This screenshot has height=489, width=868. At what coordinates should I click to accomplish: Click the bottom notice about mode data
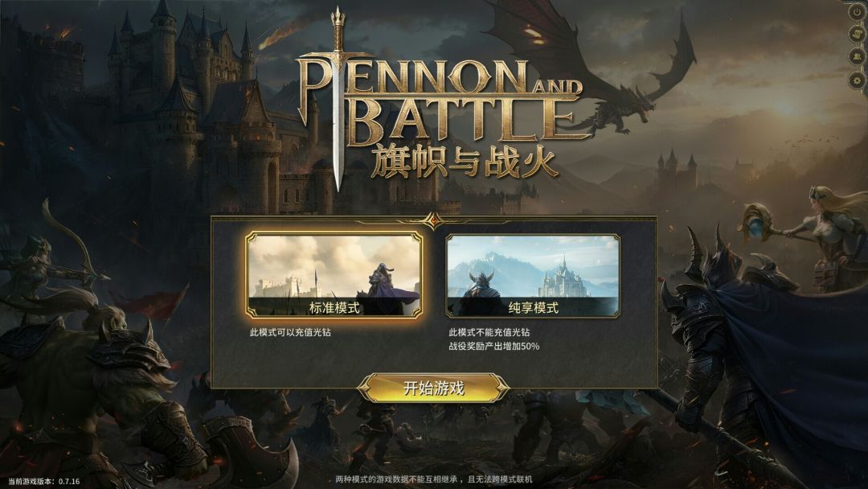(x=434, y=479)
